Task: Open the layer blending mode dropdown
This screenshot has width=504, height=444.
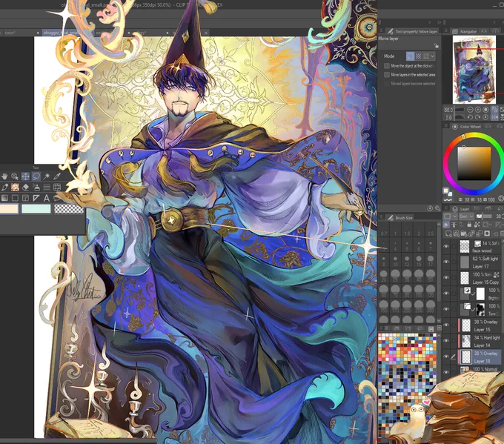Action: click(x=466, y=216)
